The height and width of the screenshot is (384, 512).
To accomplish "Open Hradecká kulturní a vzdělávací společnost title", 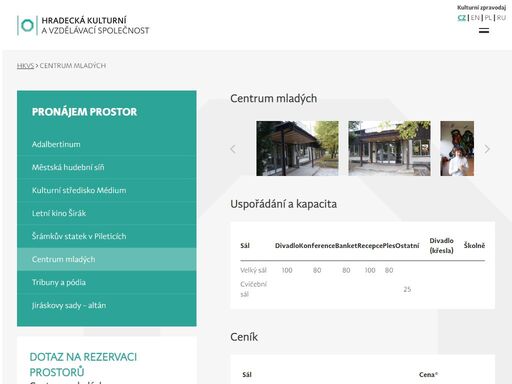I will [95, 25].
